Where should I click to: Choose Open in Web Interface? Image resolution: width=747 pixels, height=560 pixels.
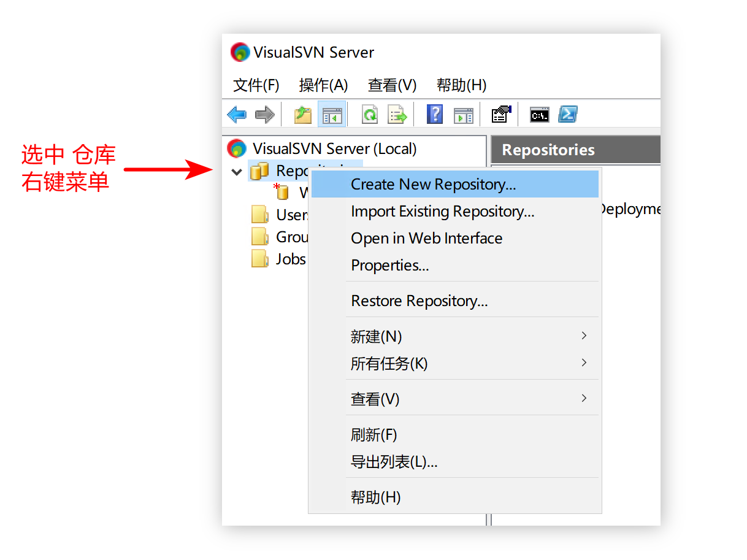tap(454, 238)
